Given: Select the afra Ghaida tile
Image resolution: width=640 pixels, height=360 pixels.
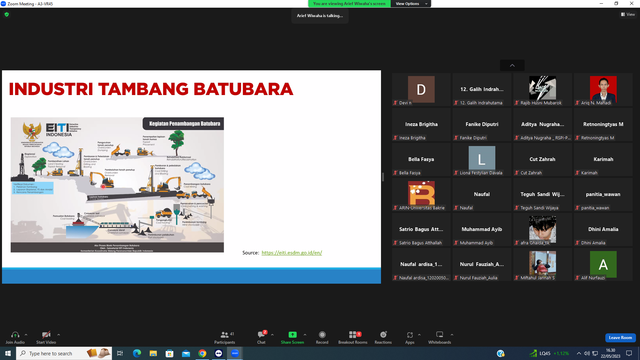Looking at the screenshot, I should [x=542, y=230].
